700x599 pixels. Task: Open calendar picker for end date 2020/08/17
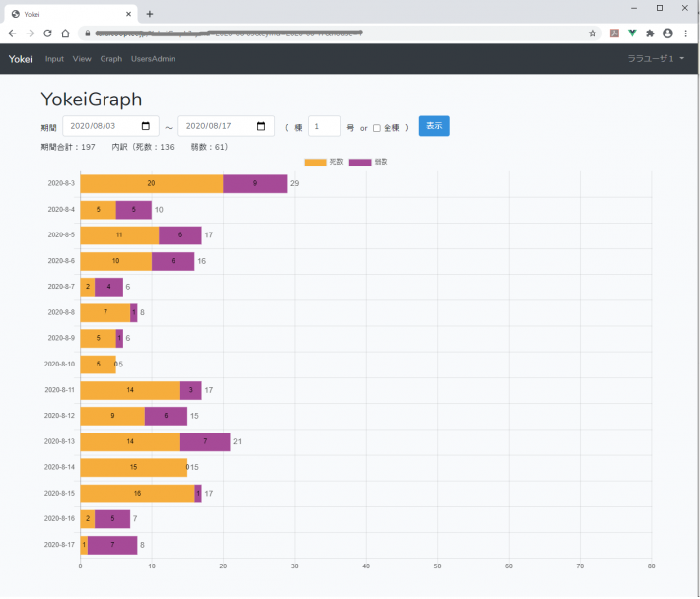pyautogui.click(x=261, y=126)
